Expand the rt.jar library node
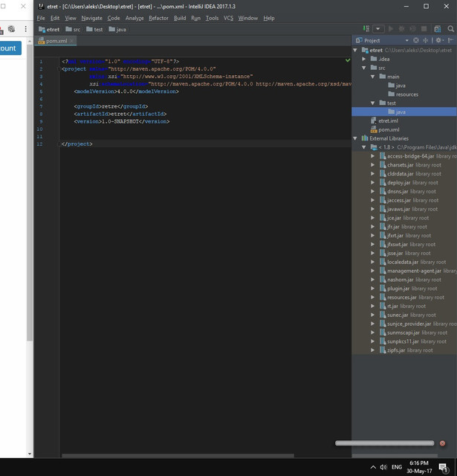 coord(373,306)
